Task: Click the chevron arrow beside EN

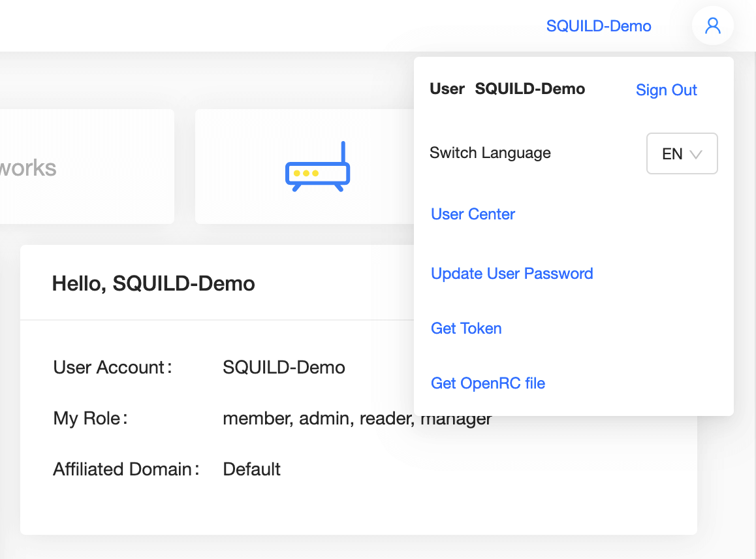Action: (x=696, y=155)
